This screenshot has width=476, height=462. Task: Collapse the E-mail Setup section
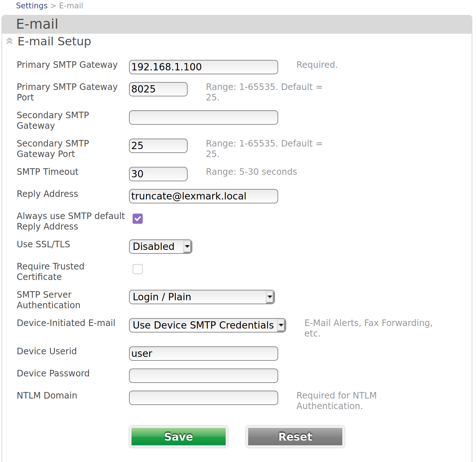[9, 41]
